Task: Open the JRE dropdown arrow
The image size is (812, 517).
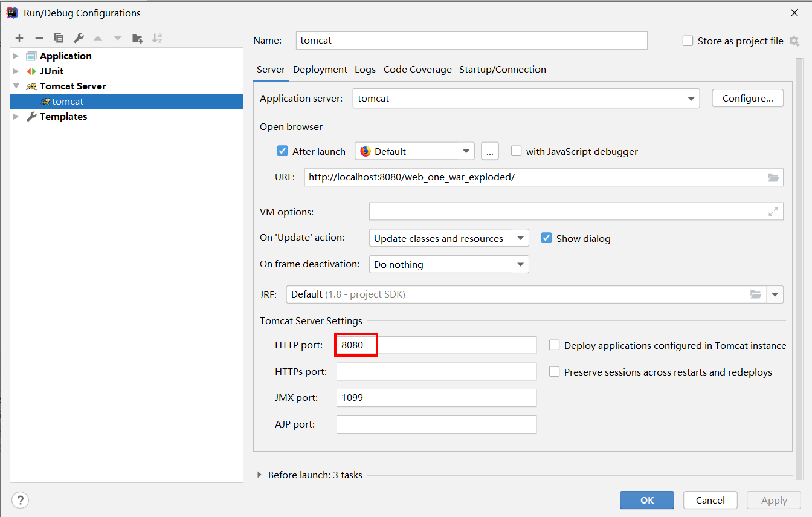Action: [x=775, y=294]
